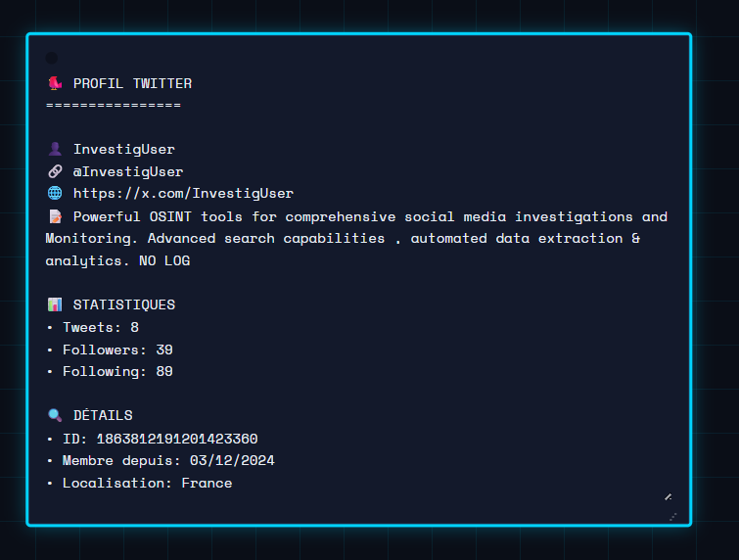The height and width of the screenshot is (560, 739).
Task: Click the bar chart icon beside STATISTIQUES
Action: (54, 304)
